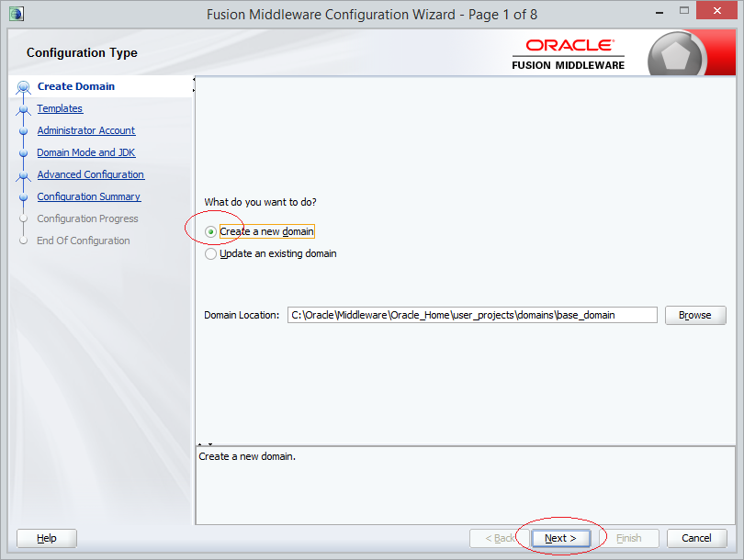
Task: Click the 'Create a new domain.' description text
Action: (247, 456)
